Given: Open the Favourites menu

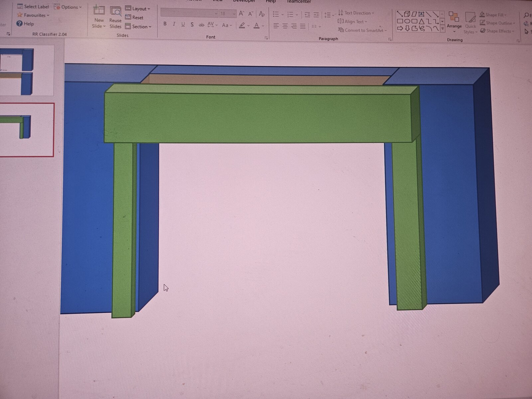Looking at the screenshot, I should point(33,15).
